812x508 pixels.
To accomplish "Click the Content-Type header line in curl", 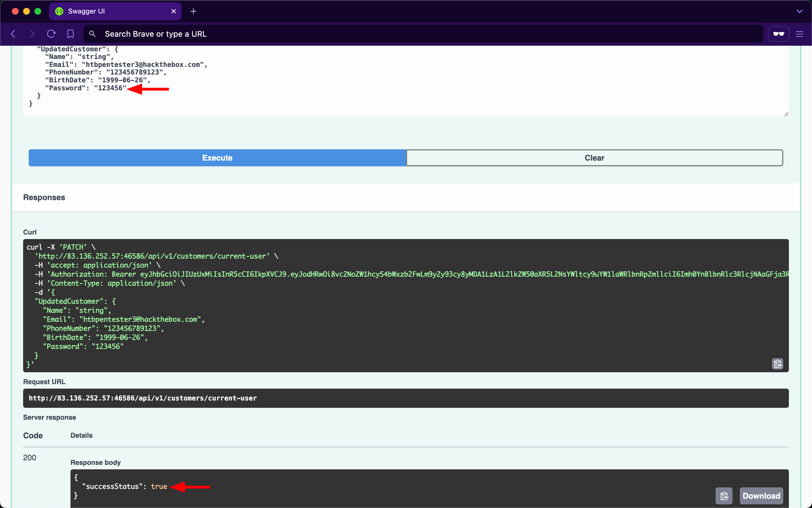I will (110, 284).
